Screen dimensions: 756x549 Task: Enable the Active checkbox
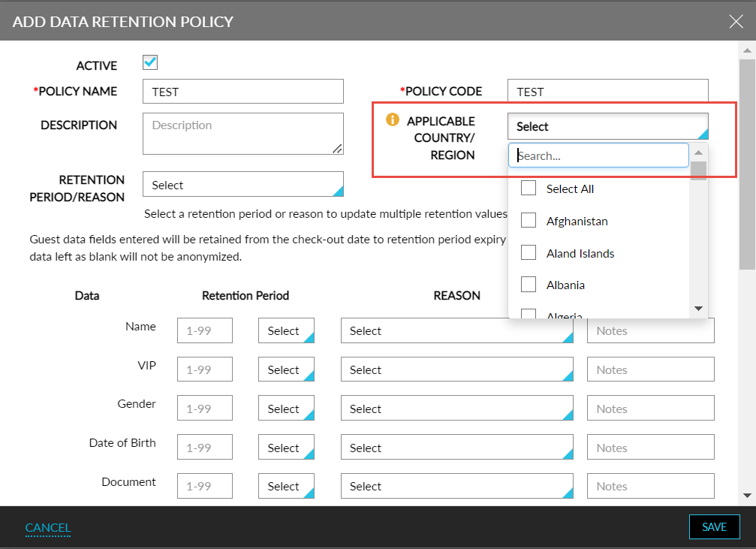coord(149,62)
